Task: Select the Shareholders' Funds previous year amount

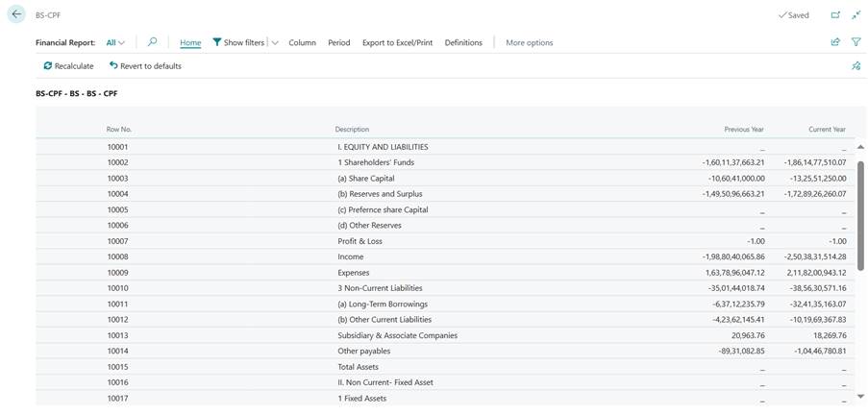Action: (x=733, y=162)
